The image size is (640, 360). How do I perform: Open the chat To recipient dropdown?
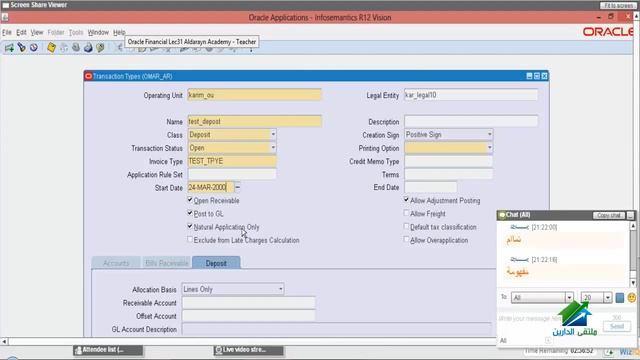(x=569, y=298)
